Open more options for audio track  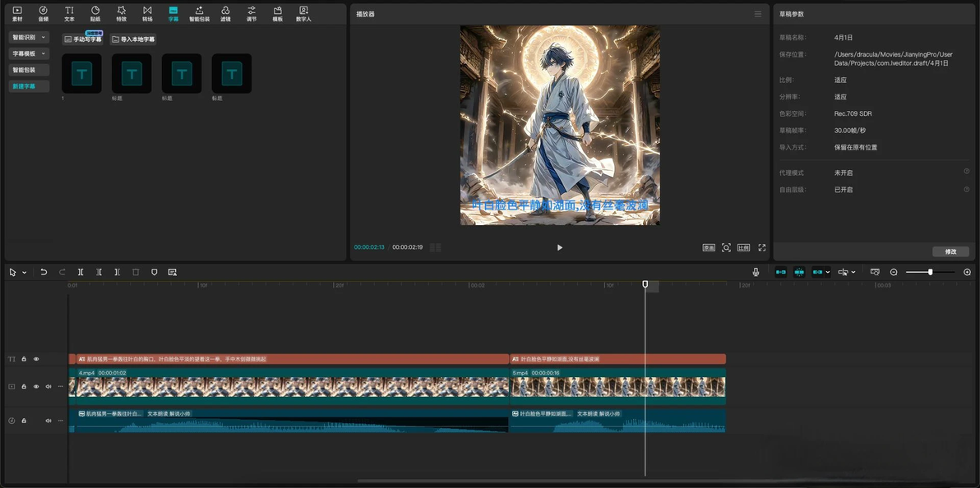[x=61, y=421]
